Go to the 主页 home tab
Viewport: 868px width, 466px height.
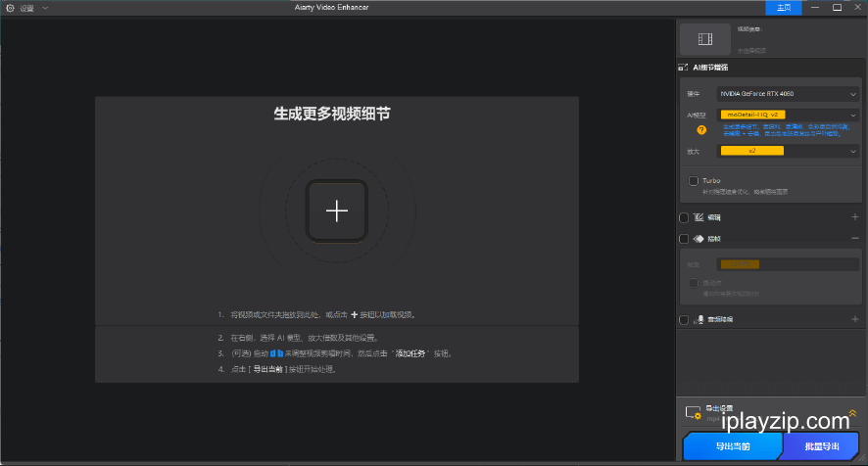[784, 7]
